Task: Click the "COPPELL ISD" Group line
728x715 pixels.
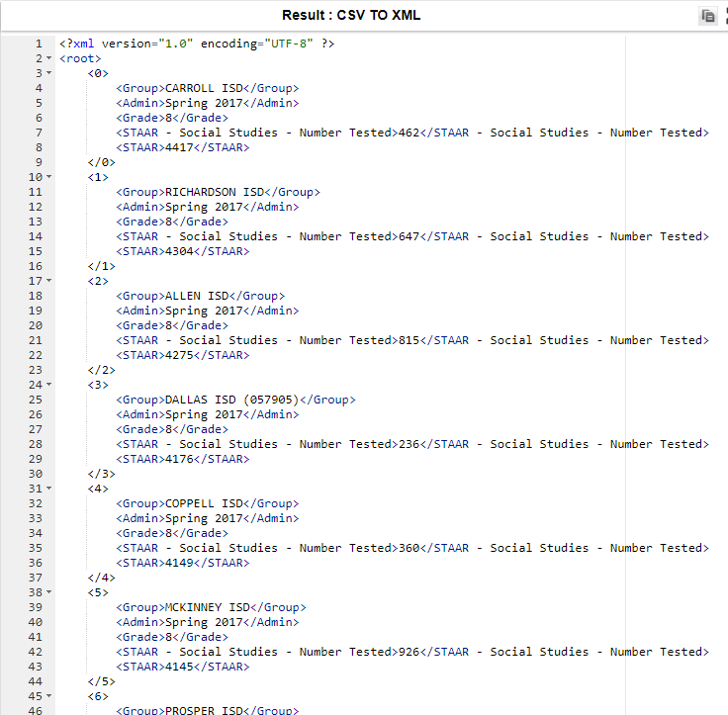Action: tap(207, 503)
